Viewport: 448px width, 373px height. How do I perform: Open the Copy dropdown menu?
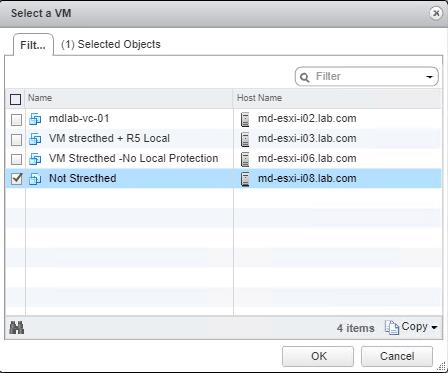[x=411, y=327]
